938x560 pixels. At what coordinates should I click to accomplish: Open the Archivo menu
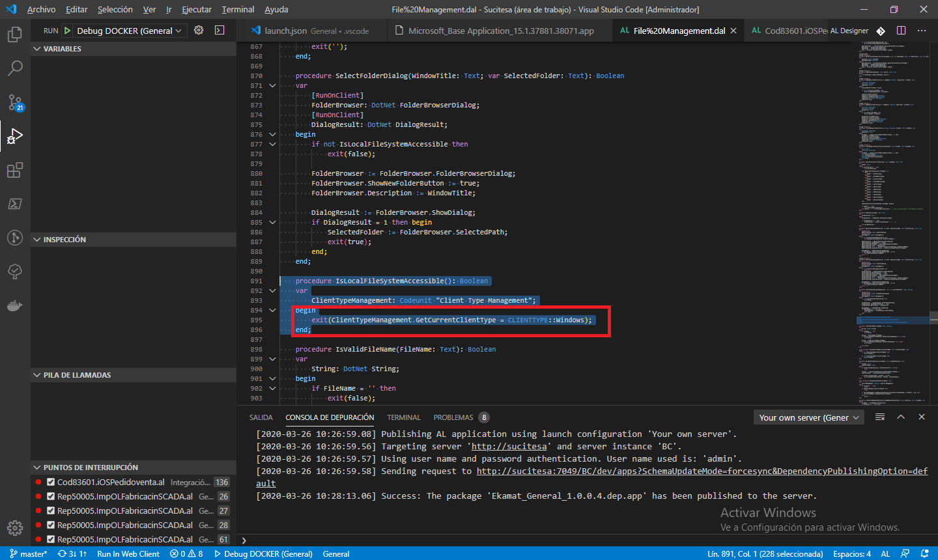(41, 9)
